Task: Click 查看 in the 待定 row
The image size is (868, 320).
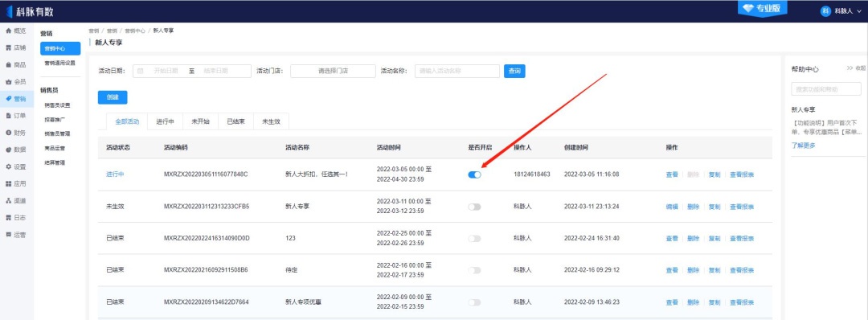Action: (x=671, y=270)
